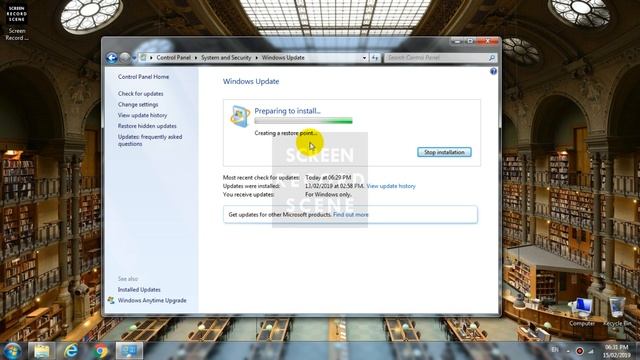Viewport: 640px width, 360px height.
Task: Launch Internet Explorer from taskbar
Action: tap(71, 351)
